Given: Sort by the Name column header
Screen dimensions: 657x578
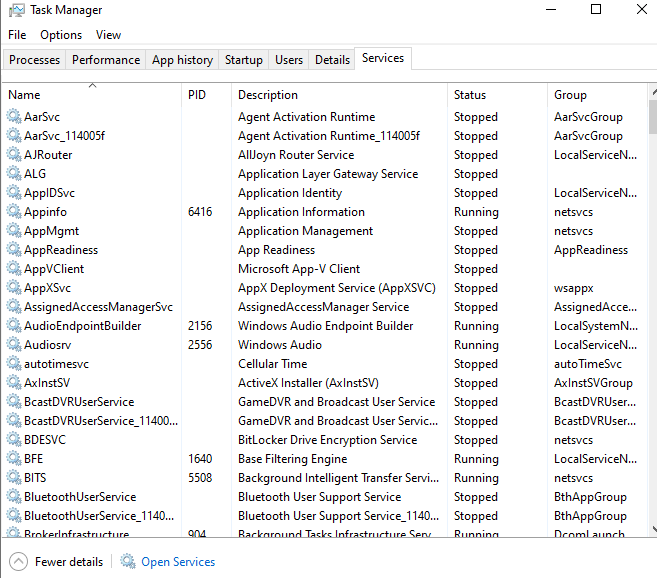Looking at the screenshot, I should click(x=92, y=95).
